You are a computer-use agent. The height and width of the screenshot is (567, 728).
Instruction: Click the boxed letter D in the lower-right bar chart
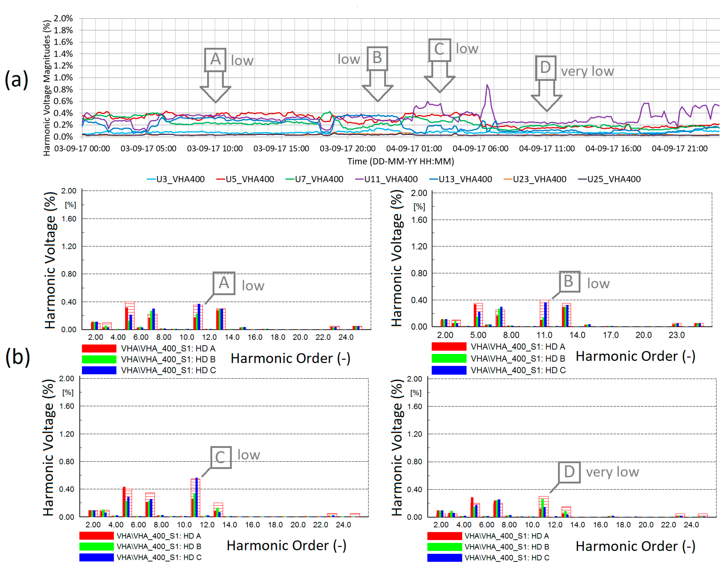tap(569, 472)
